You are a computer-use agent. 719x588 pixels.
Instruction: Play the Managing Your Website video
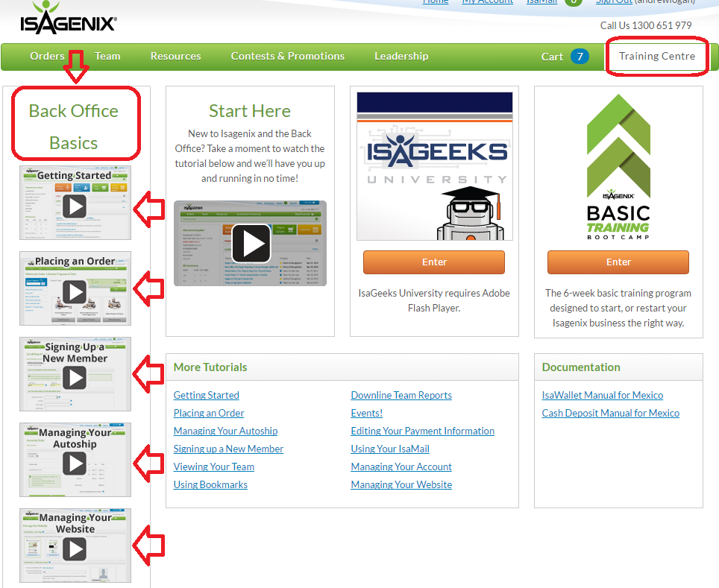click(75, 549)
